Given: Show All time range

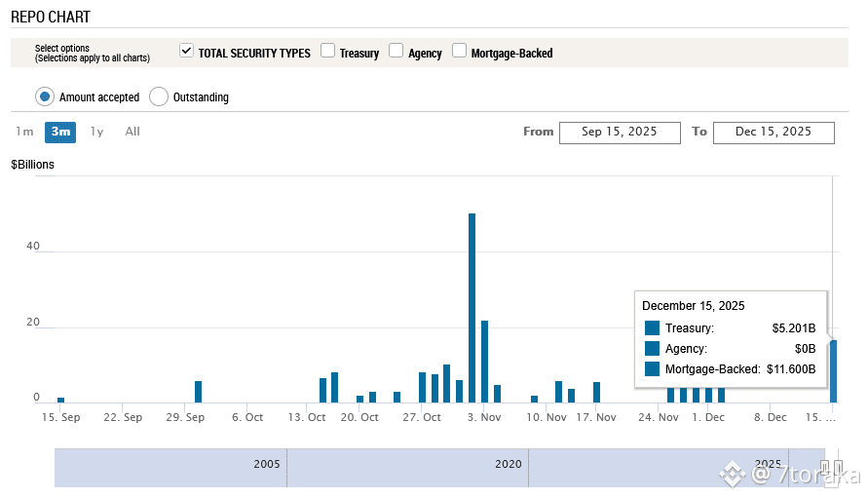Looking at the screenshot, I should pos(132,132).
